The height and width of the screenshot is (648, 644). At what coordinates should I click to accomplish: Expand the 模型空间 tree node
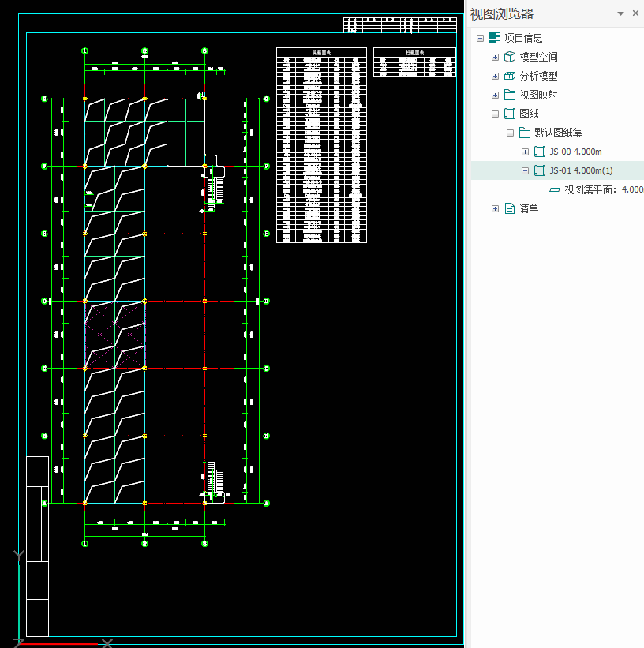coord(495,57)
